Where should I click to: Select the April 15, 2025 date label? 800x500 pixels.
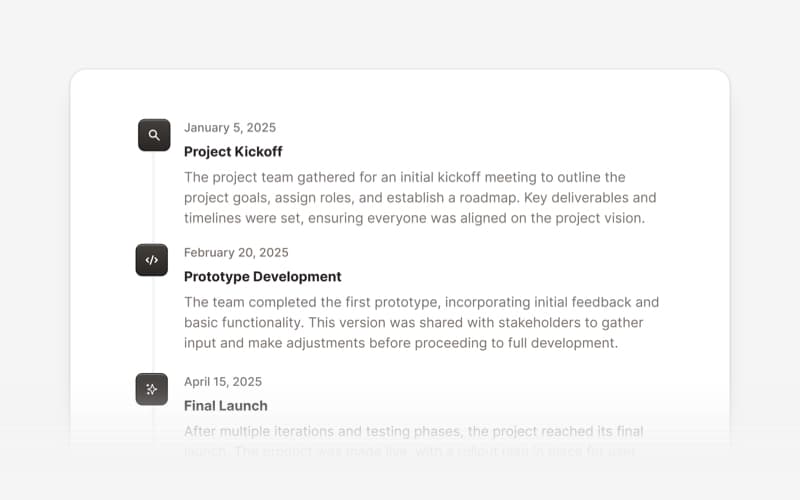pyautogui.click(x=223, y=382)
